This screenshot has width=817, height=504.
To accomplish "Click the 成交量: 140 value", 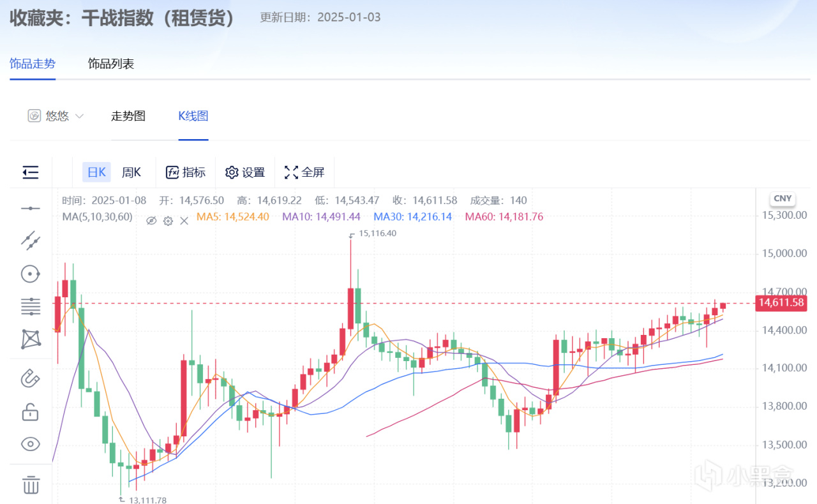I will [x=498, y=200].
